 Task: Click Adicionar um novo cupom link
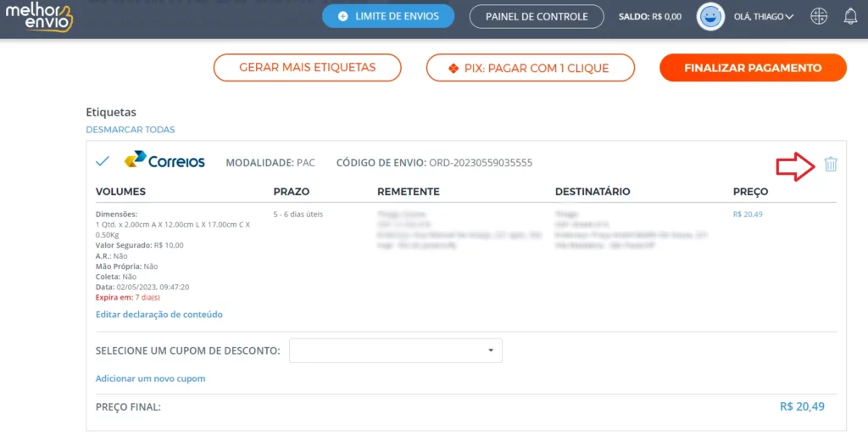[x=150, y=378]
